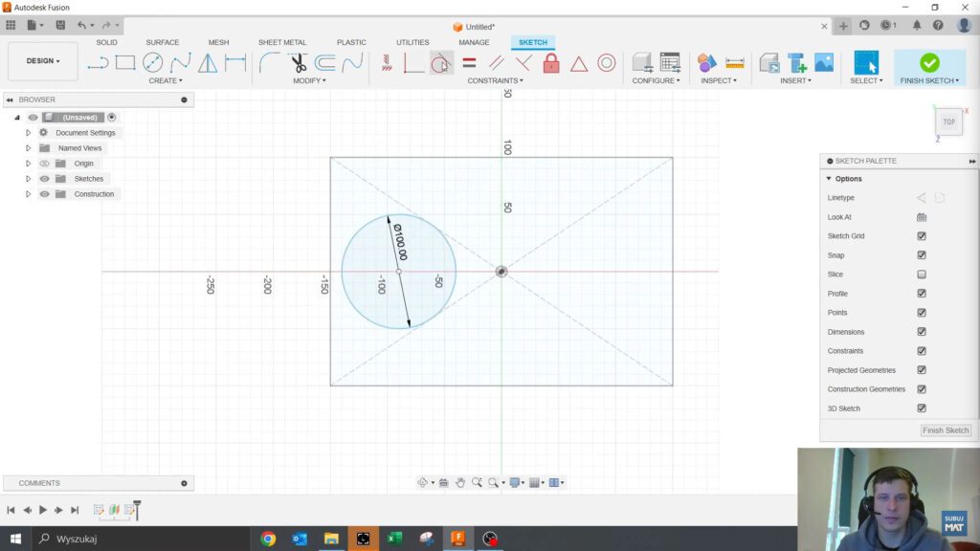Click the Fix/UnFix lock constraint icon
The image size is (980, 551).
click(x=551, y=62)
